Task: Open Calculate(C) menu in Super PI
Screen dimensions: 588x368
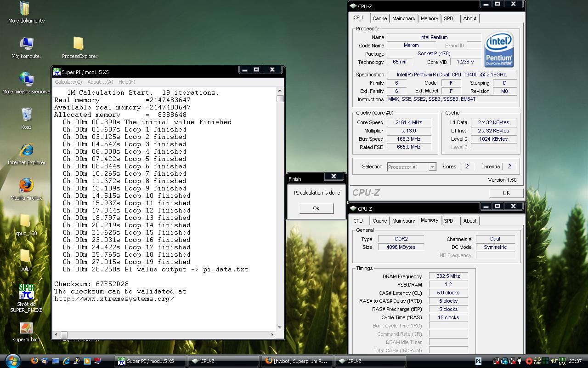Action: pos(68,82)
